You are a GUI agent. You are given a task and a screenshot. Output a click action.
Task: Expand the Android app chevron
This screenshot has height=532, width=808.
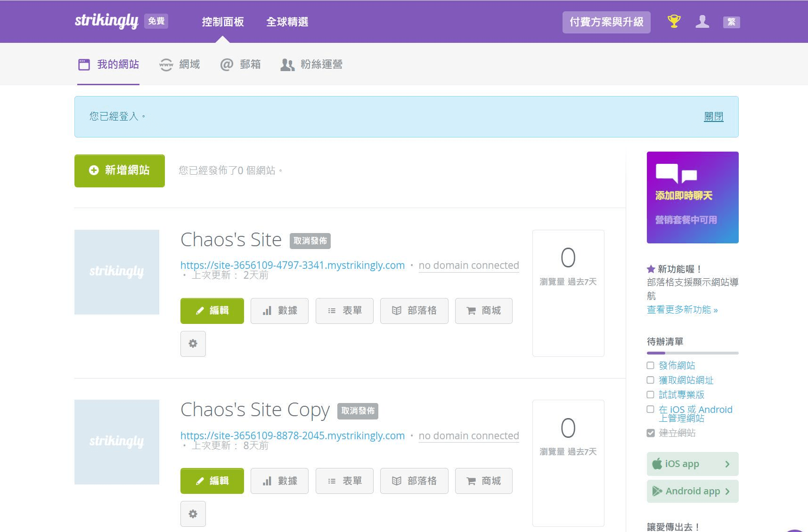pos(728,491)
